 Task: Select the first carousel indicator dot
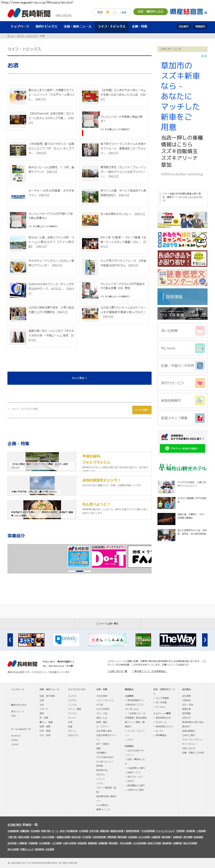[x=71, y=571]
